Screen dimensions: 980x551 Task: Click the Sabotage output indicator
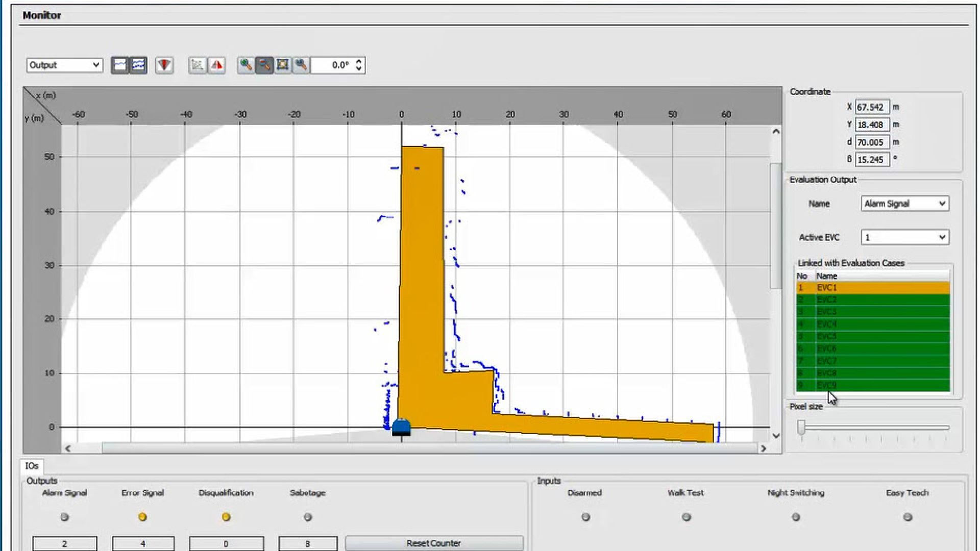[x=308, y=517]
